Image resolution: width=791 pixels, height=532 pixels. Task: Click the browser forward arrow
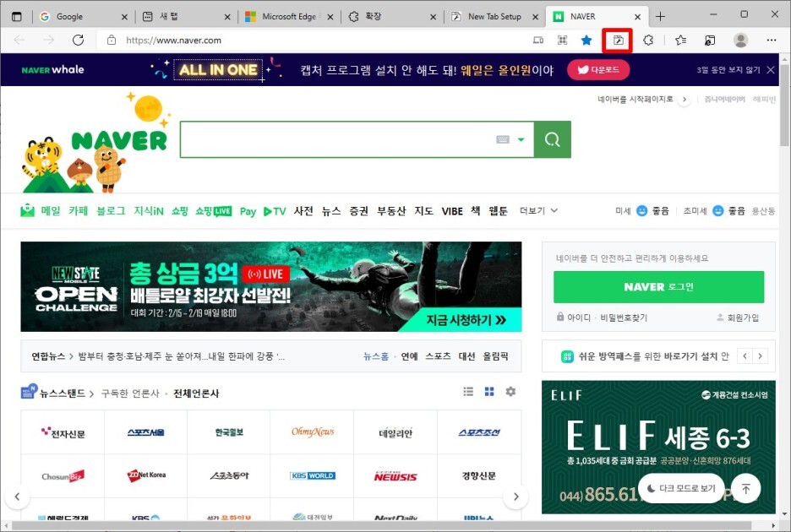pos(49,40)
